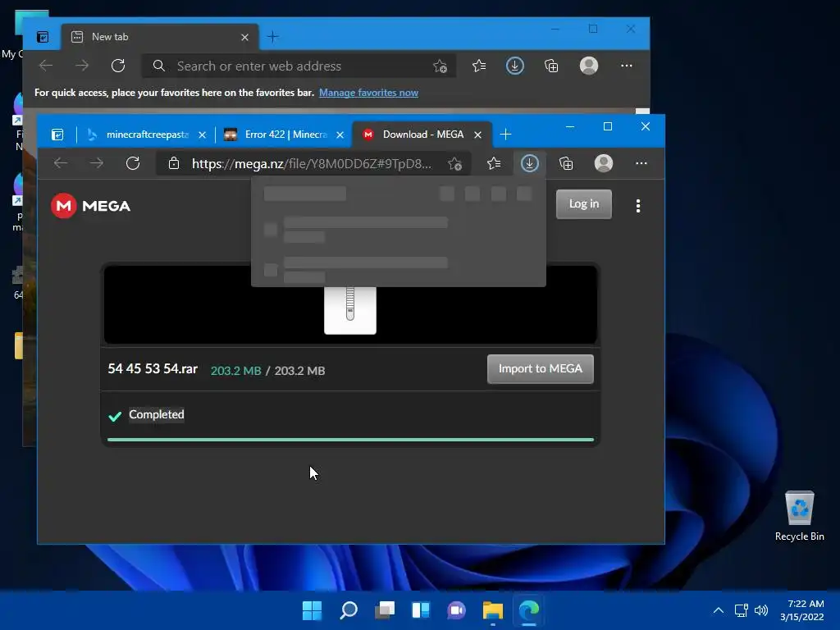Close the minecraftcreepasta tab
Screen dimensions: 840x630
[202, 135]
